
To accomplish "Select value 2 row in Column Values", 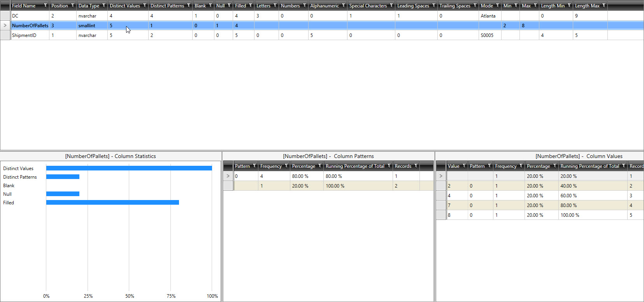I will (540, 186).
